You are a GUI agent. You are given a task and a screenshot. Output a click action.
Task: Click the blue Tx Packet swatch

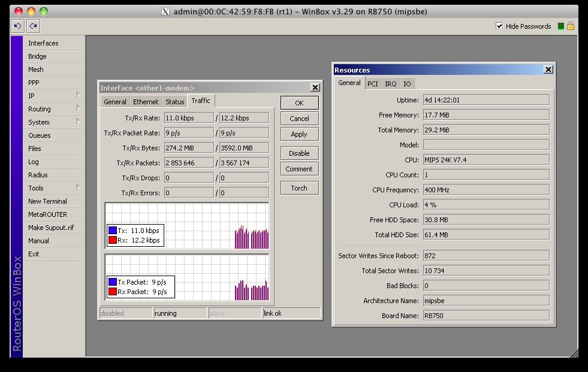113,282
